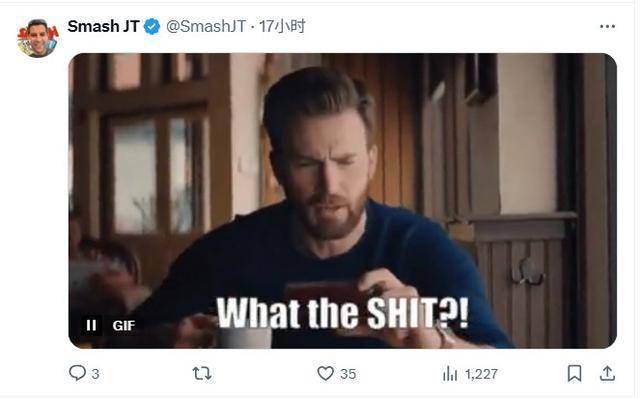The height and width of the screenshot is (398, 640).
Task: Bookmark this post
Action: point(574,373)
